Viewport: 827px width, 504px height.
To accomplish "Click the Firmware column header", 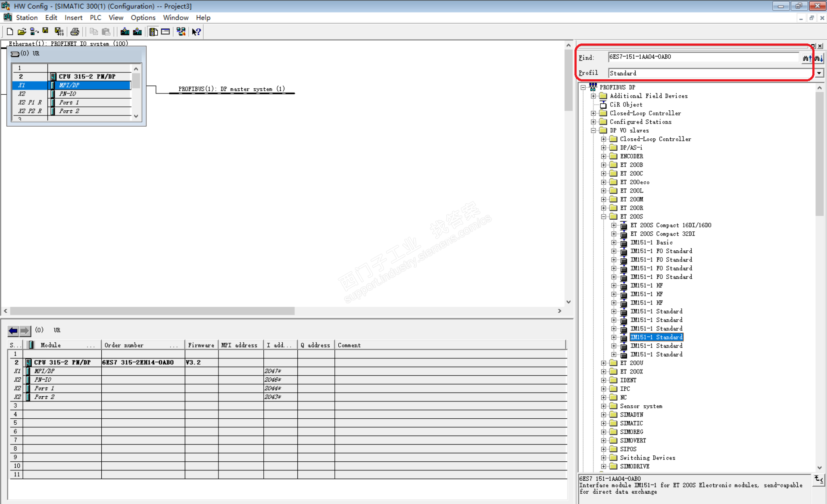I will point(202,345).
